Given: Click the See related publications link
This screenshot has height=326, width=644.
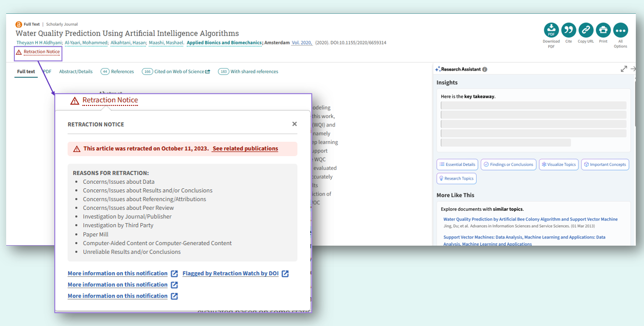Looking at the screenshot, I should point(245,149).
